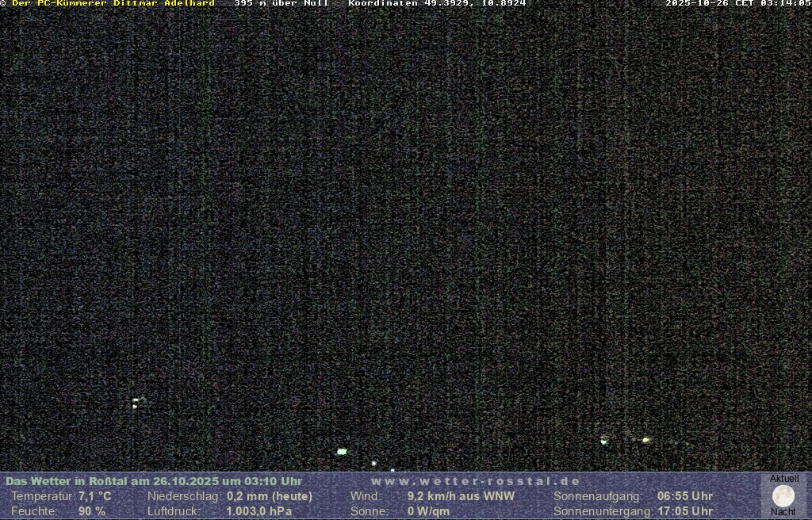Click the temperature value 7,1 °C
This screenshot has width=812, height=520.
(x=95, y=496)
